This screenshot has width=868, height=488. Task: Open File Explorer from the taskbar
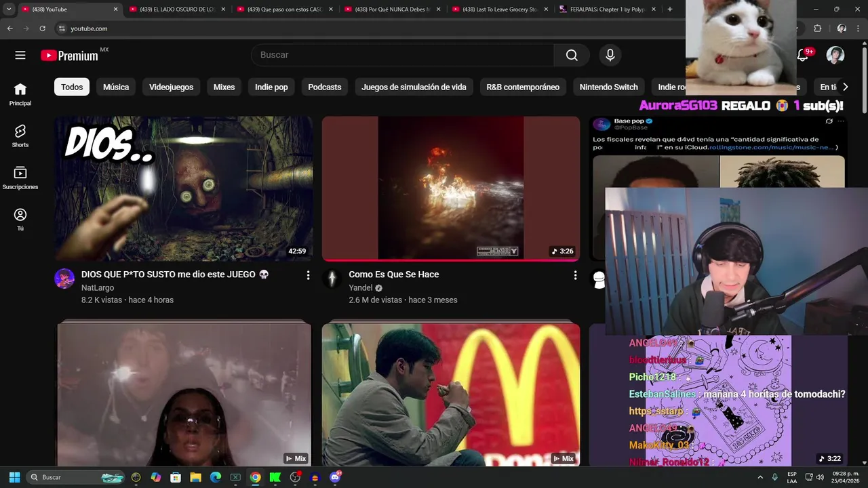click(195, 477)
